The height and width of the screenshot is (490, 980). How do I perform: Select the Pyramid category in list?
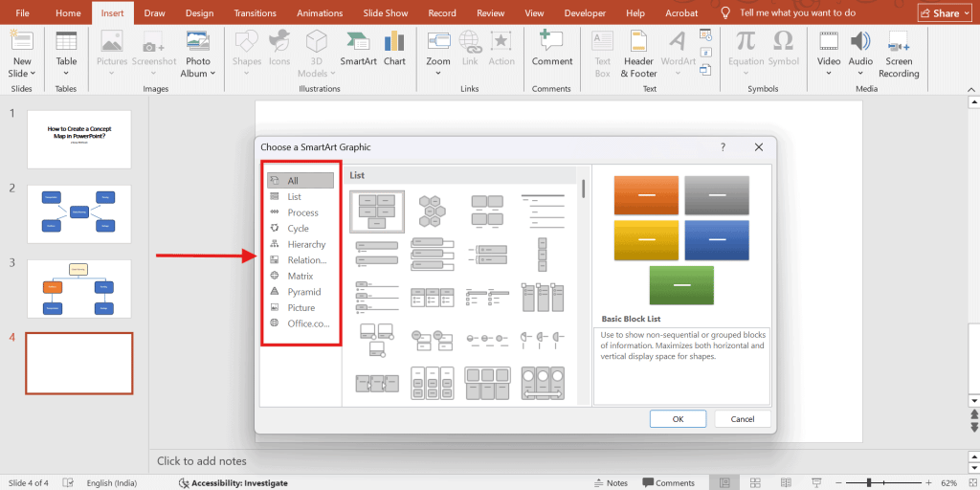coord(303,292)
